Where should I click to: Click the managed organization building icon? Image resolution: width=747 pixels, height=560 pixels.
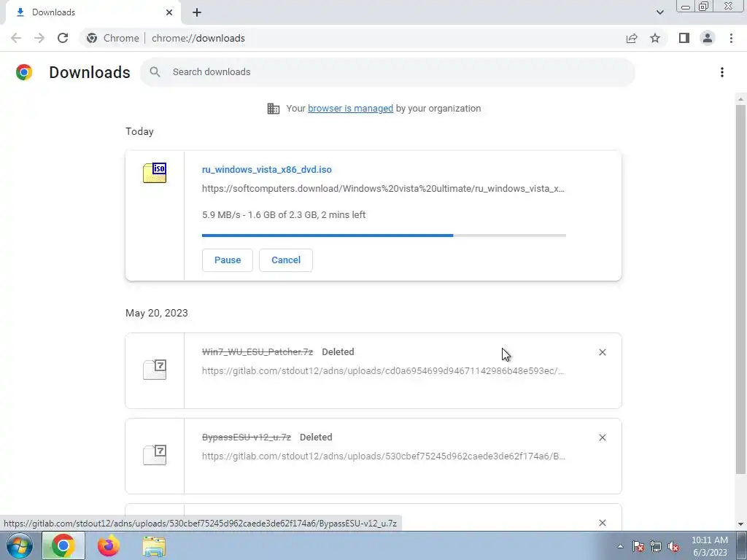274,109
